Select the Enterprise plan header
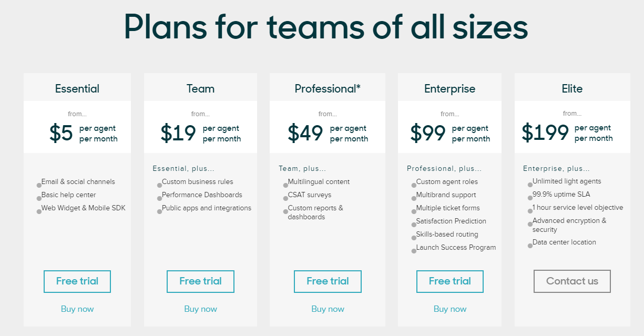 pyautogui.click(x=449, y=89)
